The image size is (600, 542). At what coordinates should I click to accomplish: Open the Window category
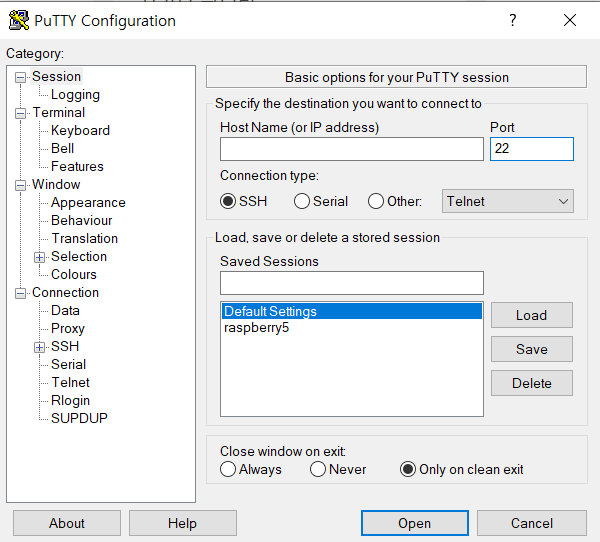click(56, 184)
